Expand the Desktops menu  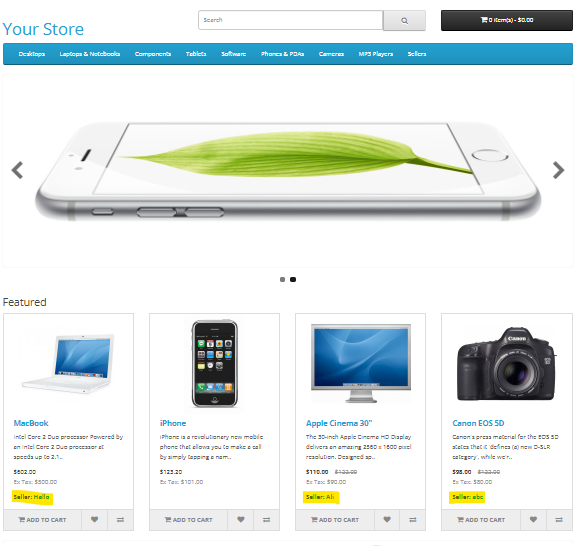pyautogui.click(x=32, y=54)
